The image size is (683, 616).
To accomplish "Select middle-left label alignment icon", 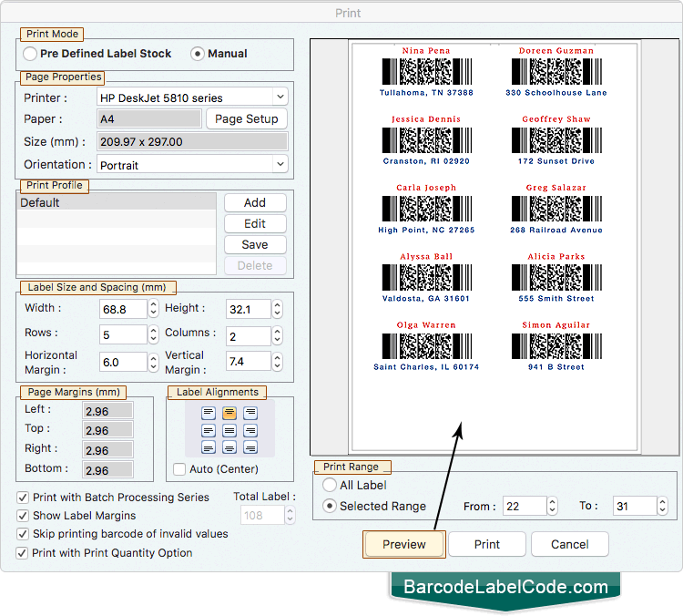I will tap(209, 431).
